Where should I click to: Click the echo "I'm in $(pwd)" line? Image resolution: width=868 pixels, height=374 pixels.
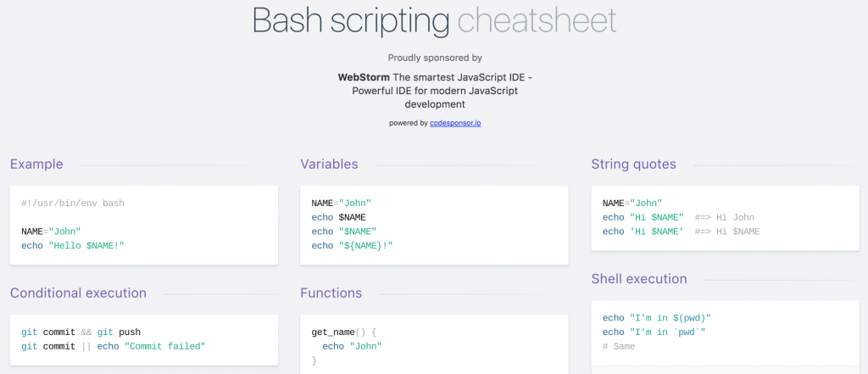tap(657, 318)
